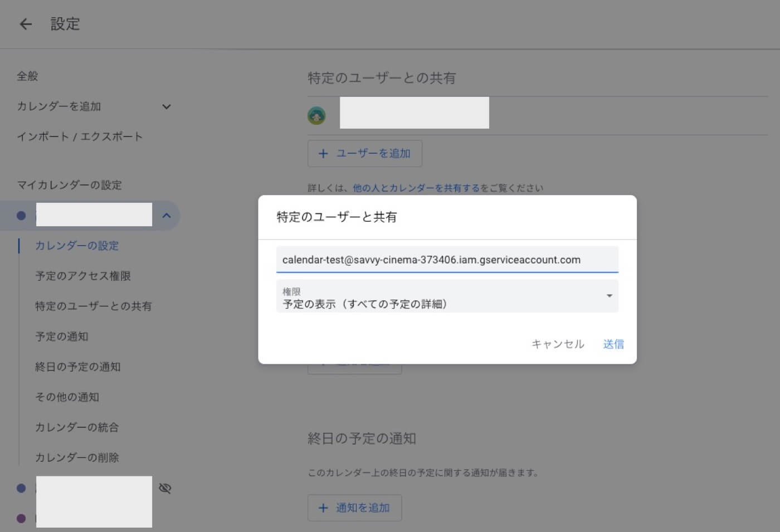The width and height of the screenshot is (780, 532).
Task: Collapse the expanded calendar settings section
Action: tap(165, 215)
